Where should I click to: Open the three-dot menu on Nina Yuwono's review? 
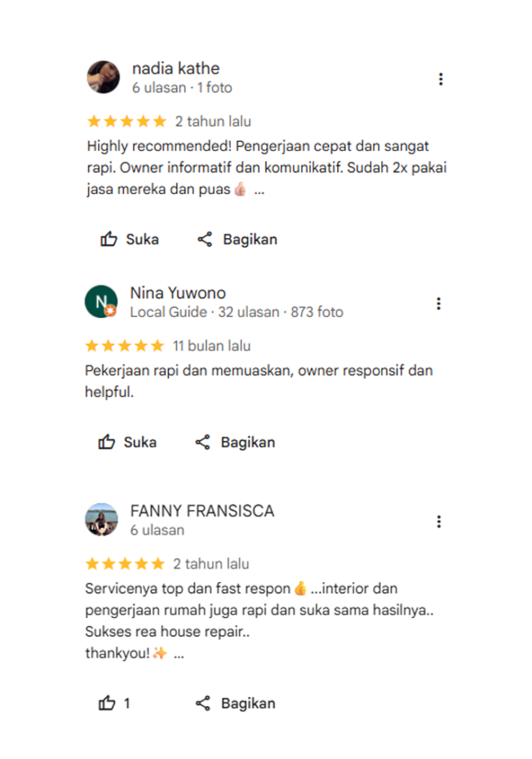pos(439,303)
